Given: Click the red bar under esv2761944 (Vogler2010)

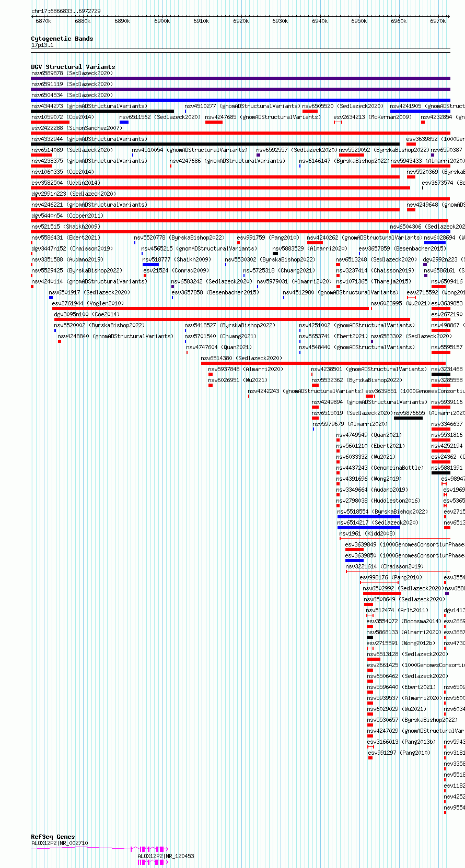Looking at the screenshot, I should [211, 308].
